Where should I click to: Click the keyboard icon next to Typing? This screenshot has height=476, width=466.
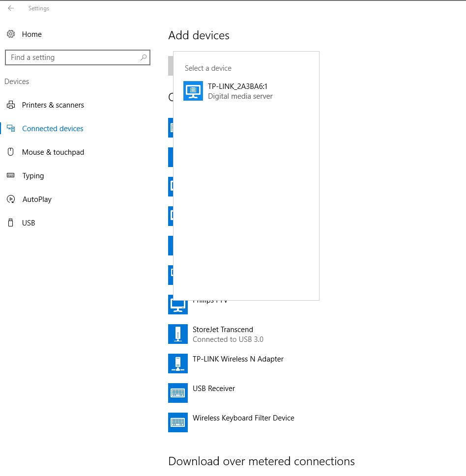pyautogui.click(x=11, y=175)
